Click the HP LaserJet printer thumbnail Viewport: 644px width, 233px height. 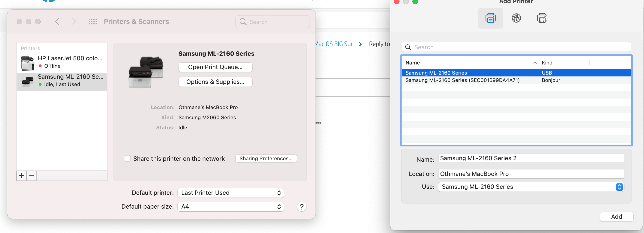27,63
